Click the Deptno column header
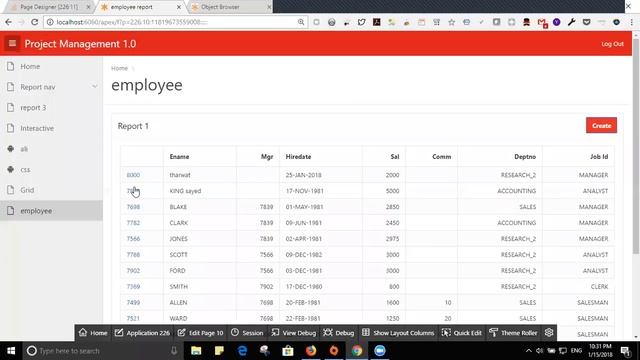The image size is (640, 360). (525, 156)
